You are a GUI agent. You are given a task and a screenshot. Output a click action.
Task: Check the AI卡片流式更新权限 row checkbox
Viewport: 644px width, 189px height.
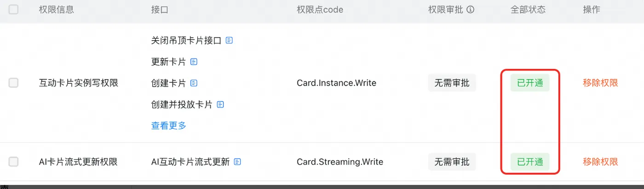tap(14, 162)
